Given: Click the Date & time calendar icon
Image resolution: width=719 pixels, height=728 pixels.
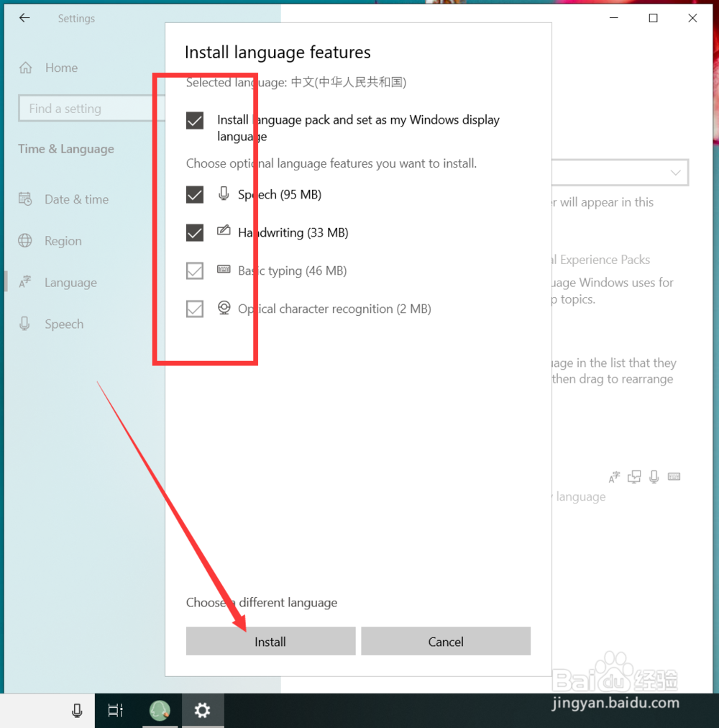Looking at the screenshot, I should [25, 199].
